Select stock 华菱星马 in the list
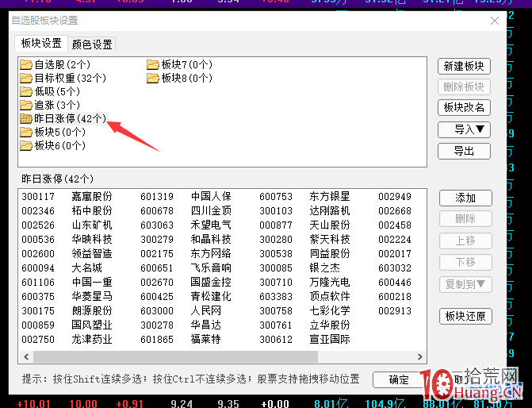This screenshot has width=532, height=408. click(x=92, y=296)
